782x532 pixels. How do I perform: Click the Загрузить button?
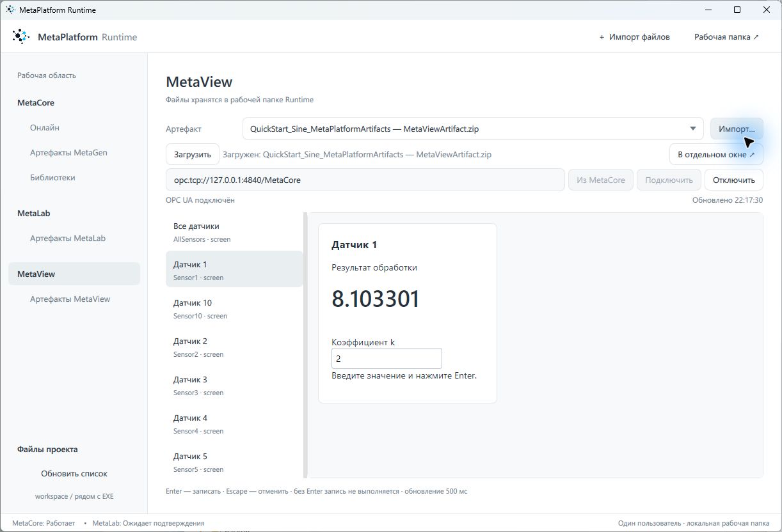(x=193, y=154)
